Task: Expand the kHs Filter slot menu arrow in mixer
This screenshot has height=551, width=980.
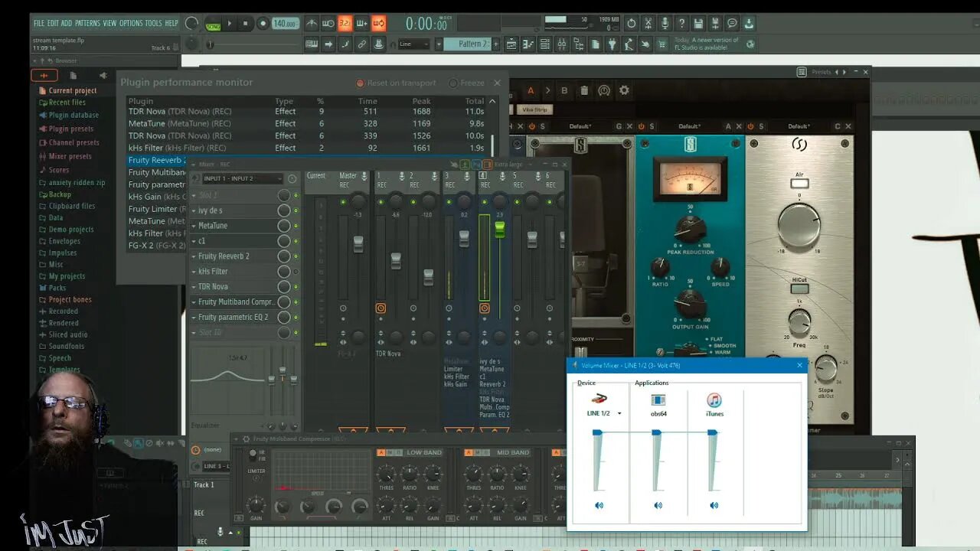Action: point(194,272)
